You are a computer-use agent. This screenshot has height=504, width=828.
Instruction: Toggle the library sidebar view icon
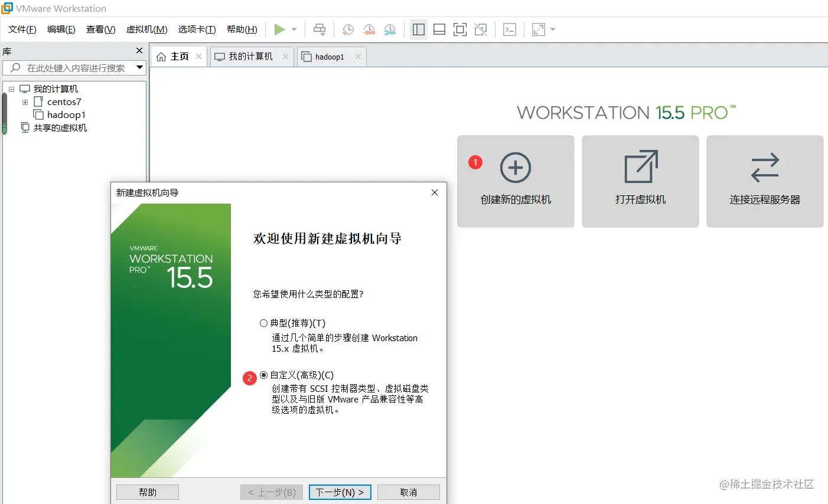tap(419, 30)
